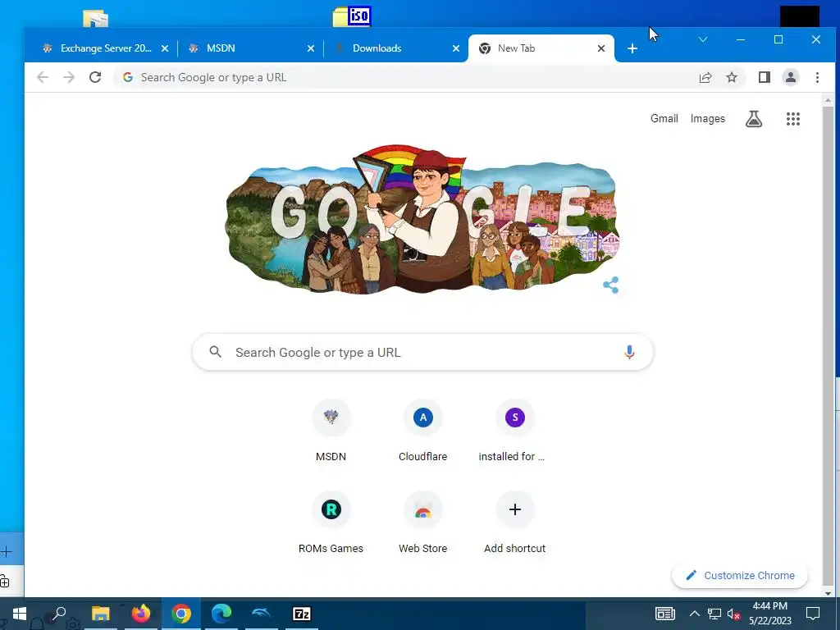Open Chrome side panel icon
840x630 pixels.
[x=765, y=77]
